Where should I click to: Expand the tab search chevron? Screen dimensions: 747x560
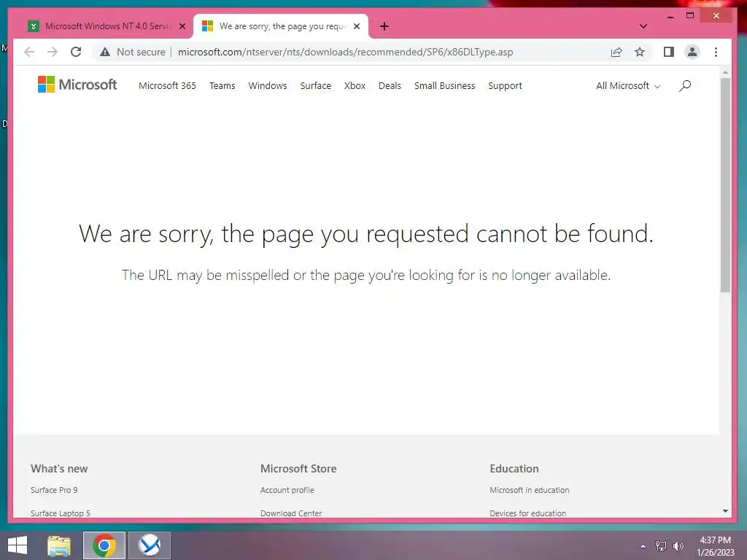(643, 26)
